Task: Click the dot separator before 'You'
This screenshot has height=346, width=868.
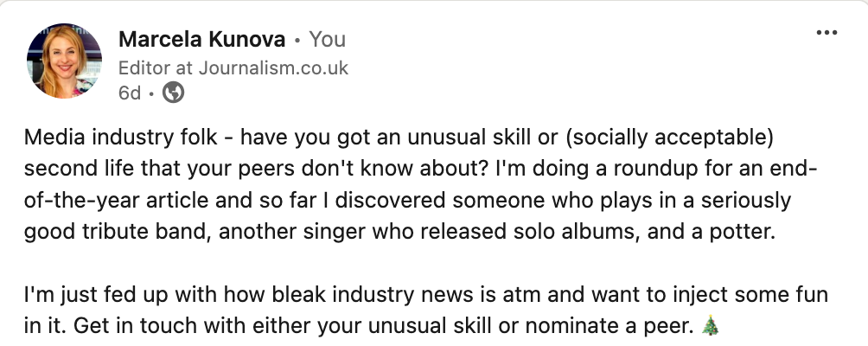Action: [297, 40]
